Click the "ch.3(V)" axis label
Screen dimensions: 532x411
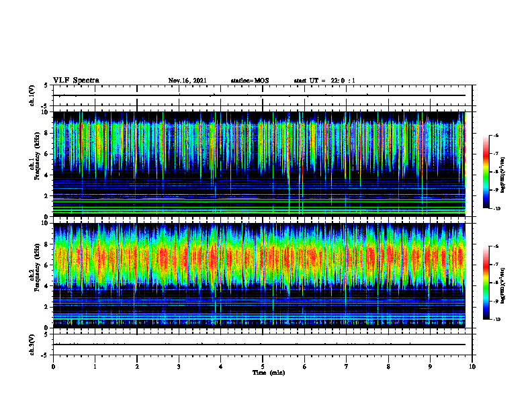point(32,345)
